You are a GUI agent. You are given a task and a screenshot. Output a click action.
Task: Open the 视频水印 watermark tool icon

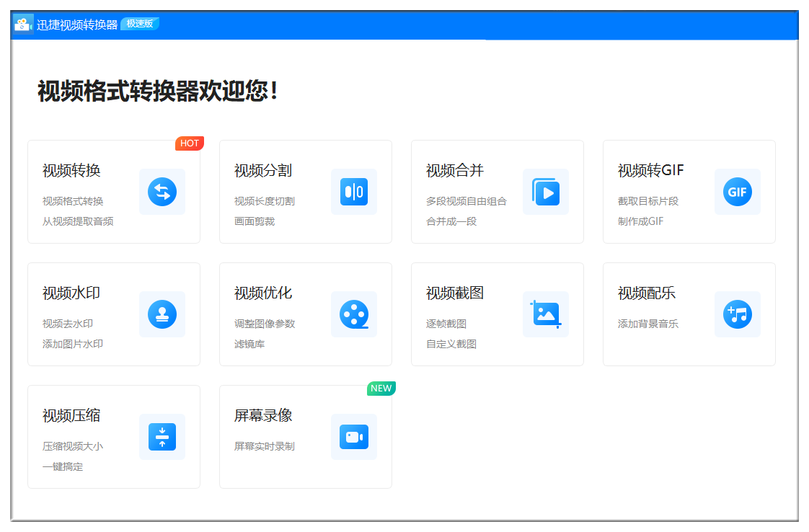(162, 314)
